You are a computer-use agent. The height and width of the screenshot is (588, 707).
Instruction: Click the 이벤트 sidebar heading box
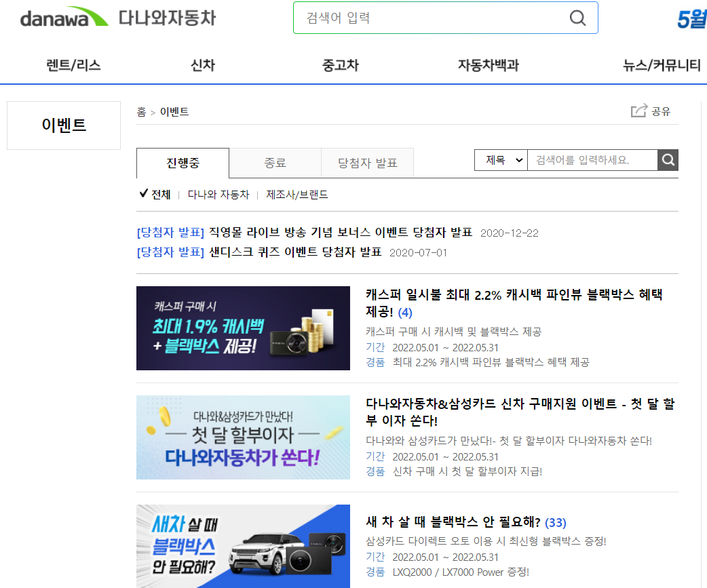pyautogui.click(x=64, y=125)
